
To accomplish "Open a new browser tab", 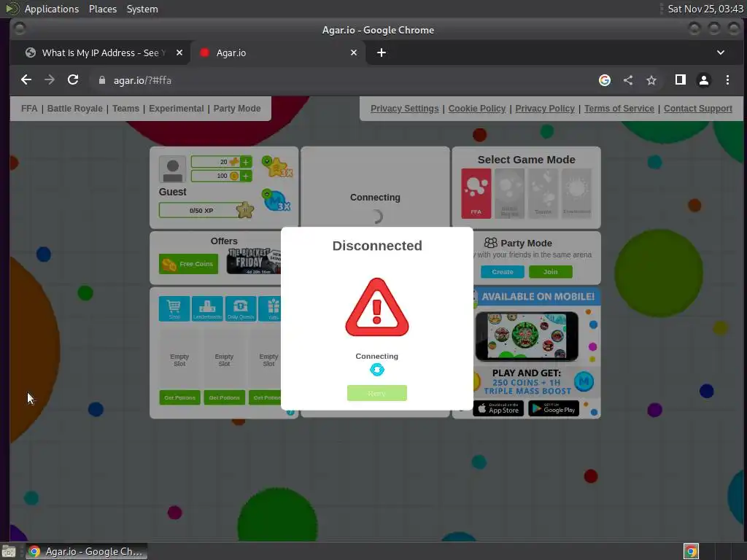I will [381, 52].
